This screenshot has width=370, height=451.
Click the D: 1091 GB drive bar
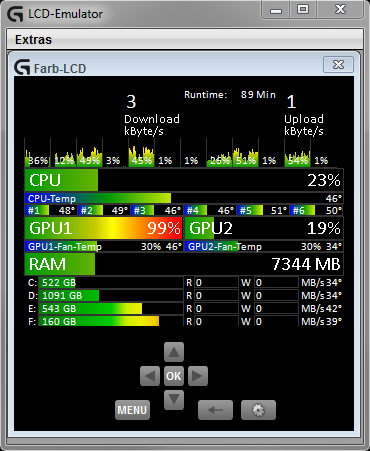click(111, 296)
